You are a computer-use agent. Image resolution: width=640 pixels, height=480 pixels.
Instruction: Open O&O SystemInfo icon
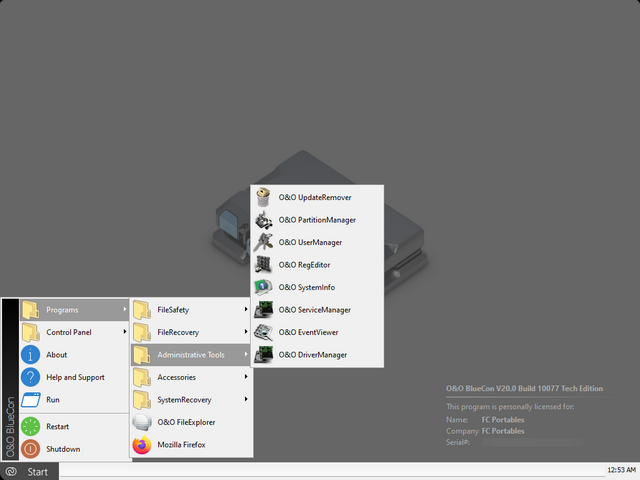click(x=264, y=287)
